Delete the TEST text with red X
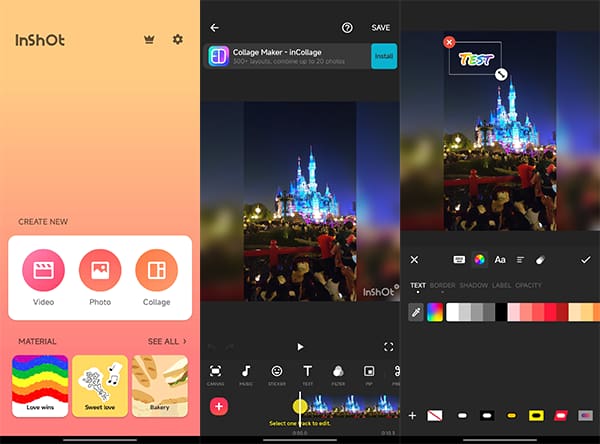Screen dimensions: 600x444 point(449,42)
